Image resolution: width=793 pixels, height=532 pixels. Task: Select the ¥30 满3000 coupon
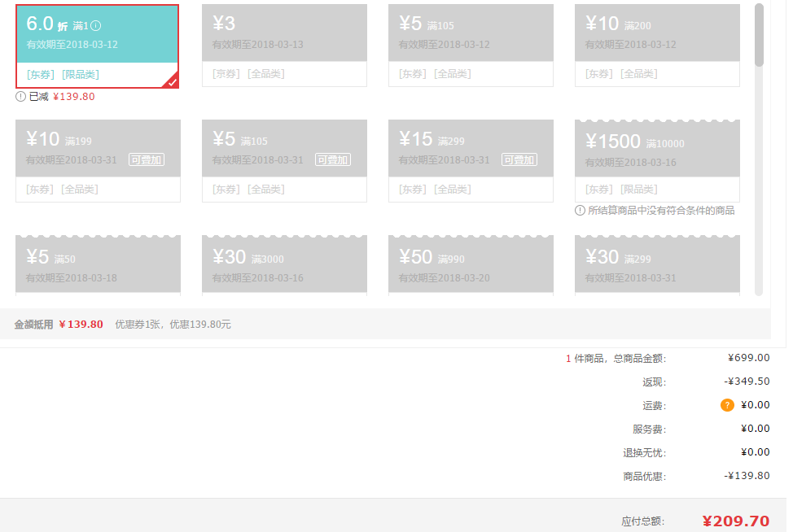click(x=283, y=264)
